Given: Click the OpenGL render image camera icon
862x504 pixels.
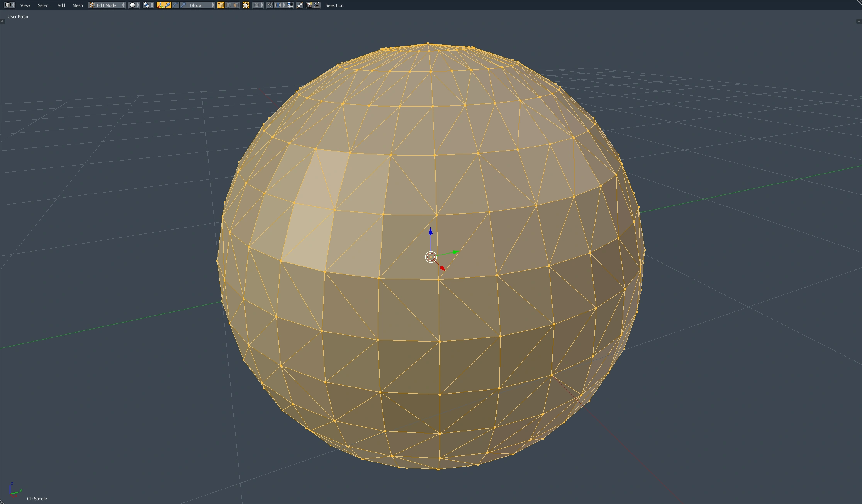Looking at the screenshot, I should coord(309,5).
